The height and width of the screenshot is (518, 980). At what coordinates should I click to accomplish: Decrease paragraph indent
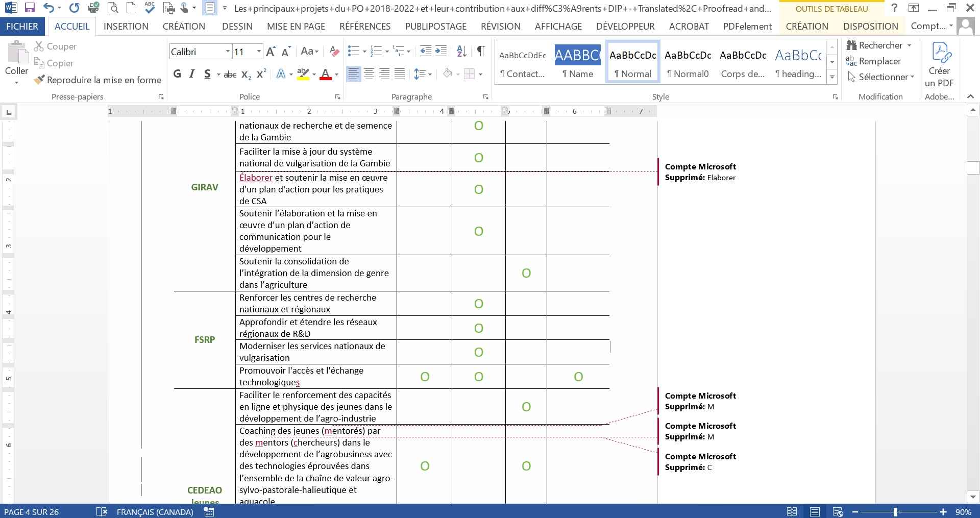tap(425, 51)
